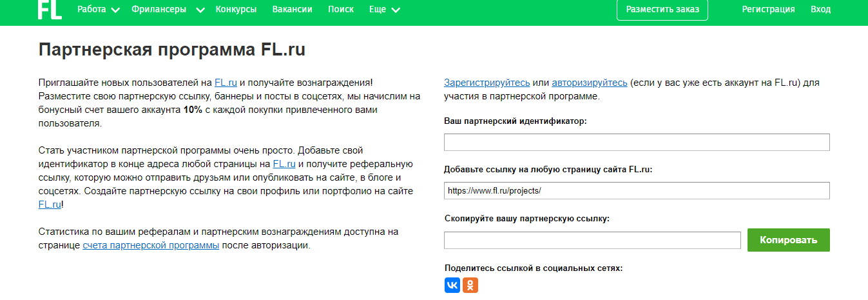Go to Вакансии section
Image resolution: width=868 pixels, height=300 pixels.
pos(293,10)
